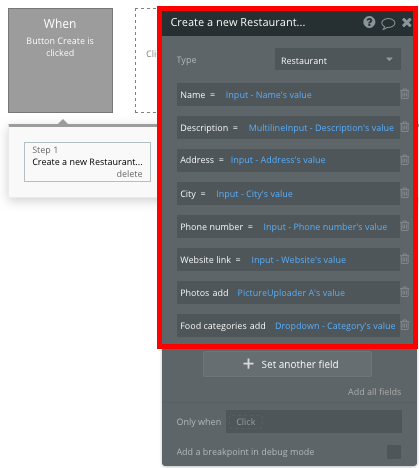419x468 pixels.
Task: Click the Photos add label
Action: point(204,293)
